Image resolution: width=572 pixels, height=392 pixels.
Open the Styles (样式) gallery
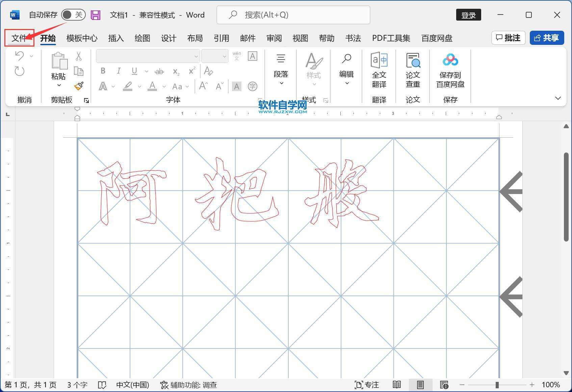(x=314, y=70)
